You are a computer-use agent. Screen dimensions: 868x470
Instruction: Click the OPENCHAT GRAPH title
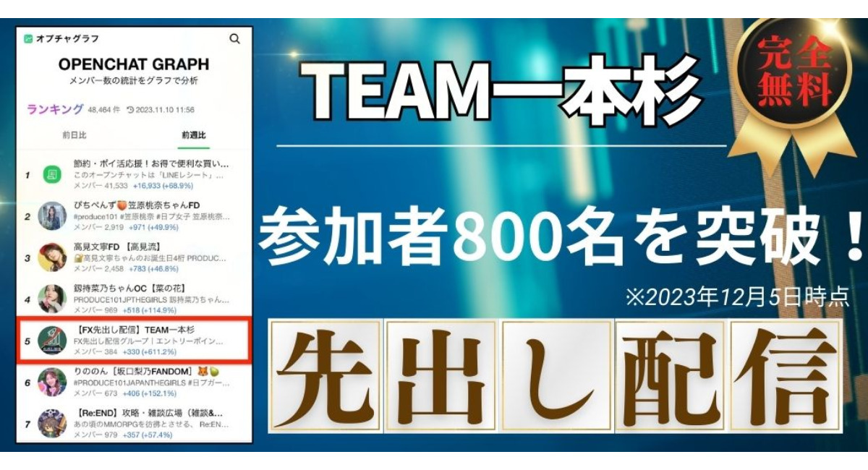tap(134, 64)
